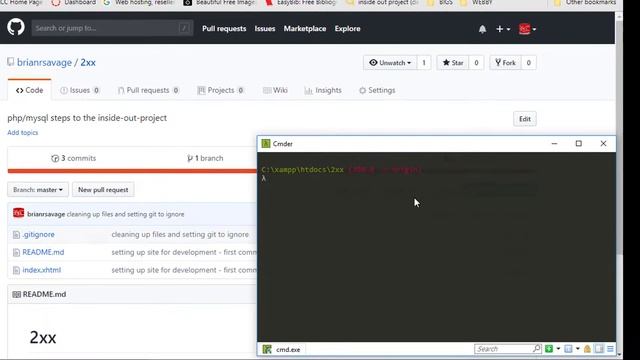
Task: Open the Cmder hamburger settings menu
Action: pos(610,349)
